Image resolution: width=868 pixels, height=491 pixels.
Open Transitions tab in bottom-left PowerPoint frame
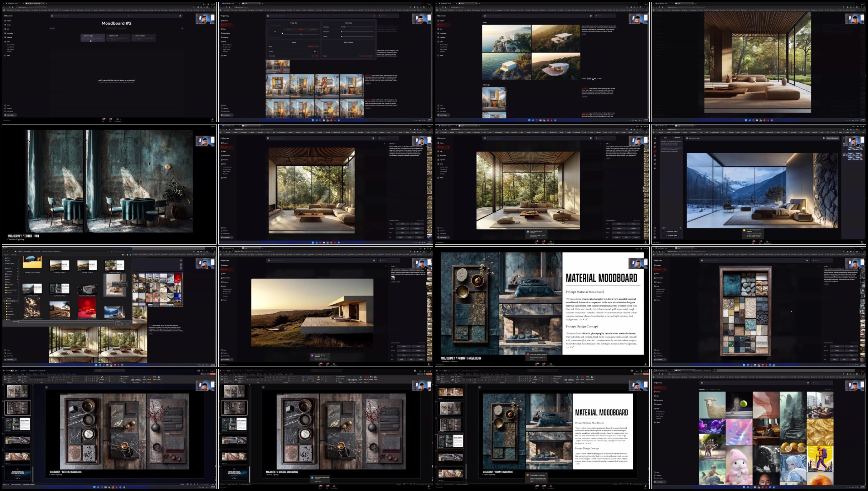point(29,374)
